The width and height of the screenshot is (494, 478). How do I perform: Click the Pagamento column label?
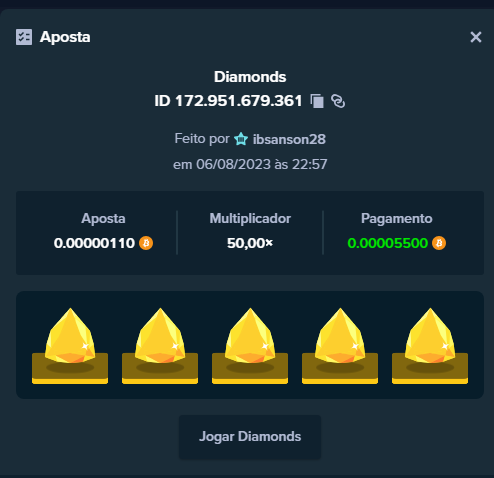point(397,219)
